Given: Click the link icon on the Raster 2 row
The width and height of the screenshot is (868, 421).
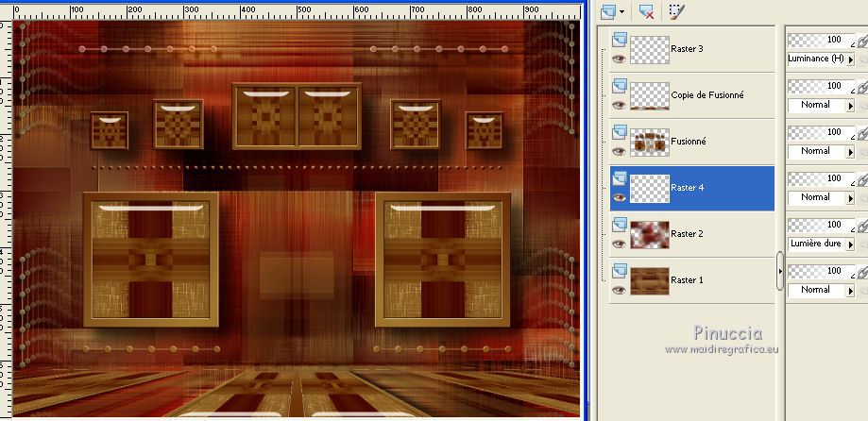Looking at the screenshot, I should click(x=862, y=226).
